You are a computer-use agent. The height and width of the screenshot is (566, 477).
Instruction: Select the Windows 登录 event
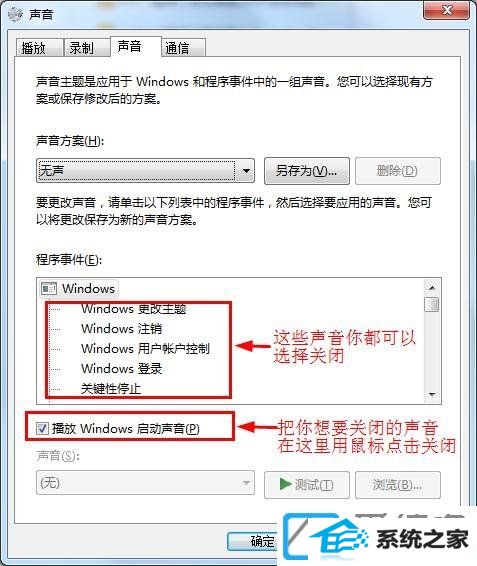(121, 369)
